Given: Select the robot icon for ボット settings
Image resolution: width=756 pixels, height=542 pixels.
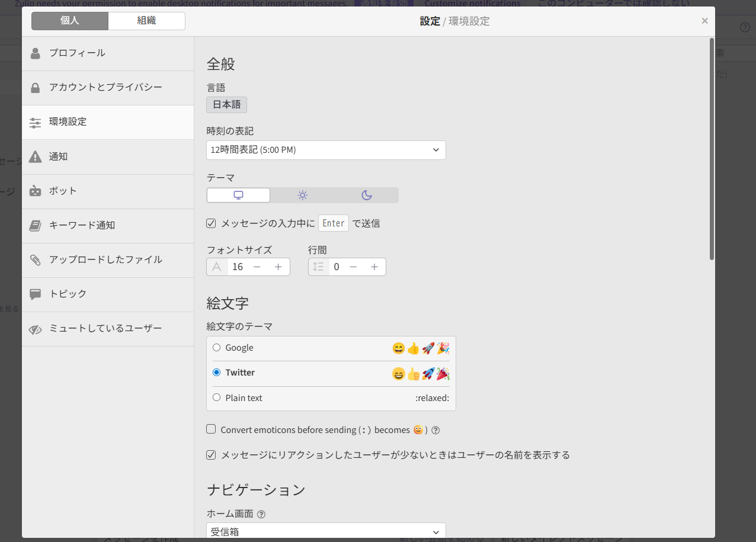Looking at the screenshot, I should pyautogui.click(x=35, y=191).
